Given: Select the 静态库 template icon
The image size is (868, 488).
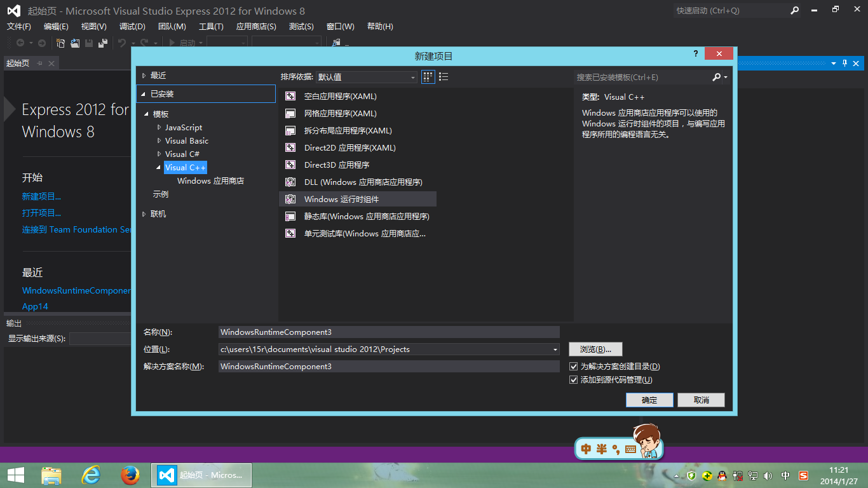Looking at the screenshot, I should point(290,216).
